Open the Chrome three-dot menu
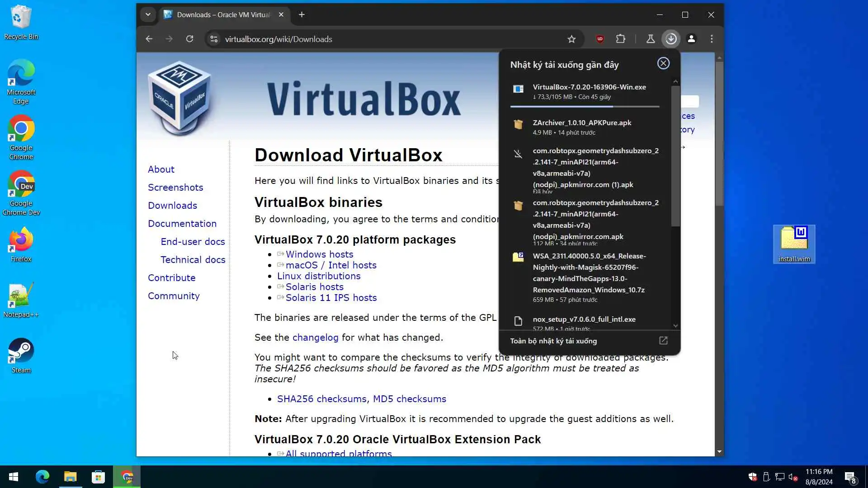Image resolution: width=868 pixels, height=488 pixels. [x=712, y=39]
